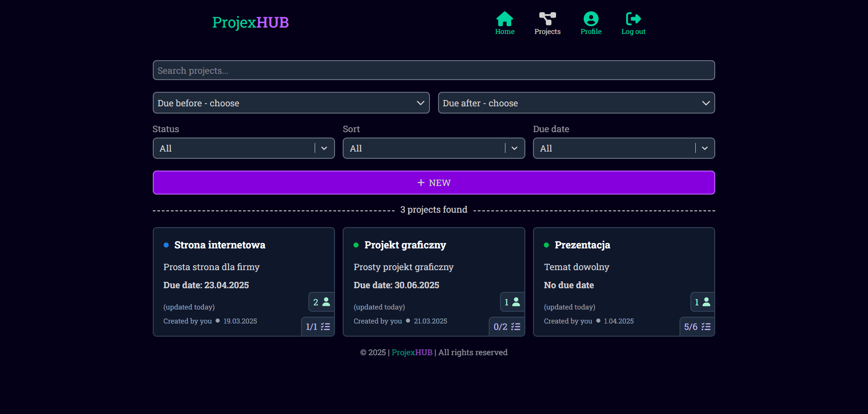Click blue status dot on Strona internetowa
This screenshot has height=414, width=868.
click(x=166, y=245)
